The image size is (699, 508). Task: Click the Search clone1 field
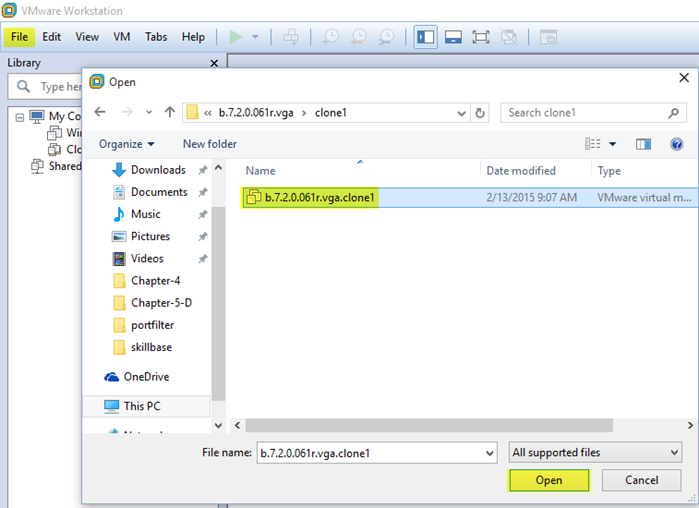pos(593,113)
